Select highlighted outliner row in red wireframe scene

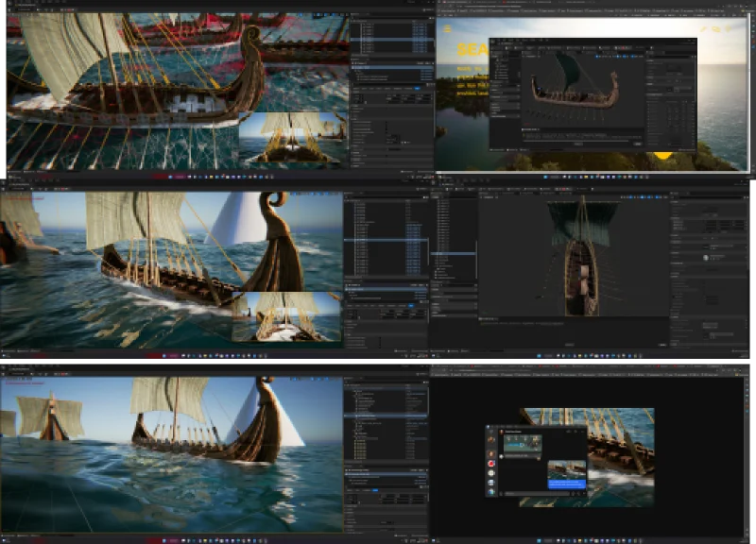(x=391, y=39)
